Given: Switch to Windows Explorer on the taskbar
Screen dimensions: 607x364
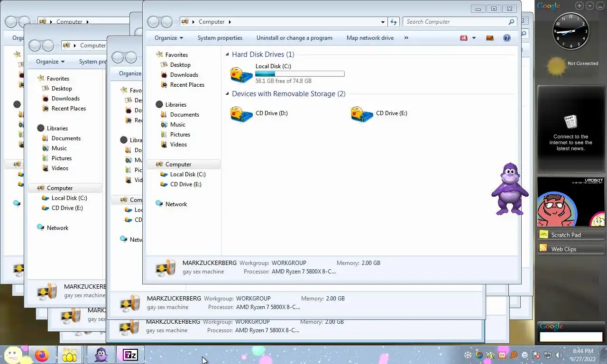Looking at the screenshot, I should pyautogui.click(x=70, y=355).
